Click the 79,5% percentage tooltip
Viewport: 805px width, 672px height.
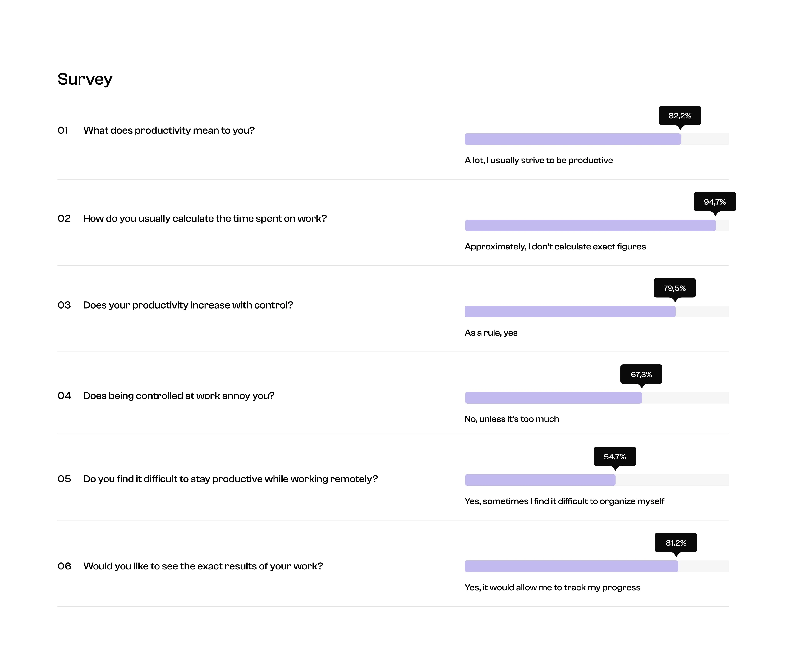674,288
